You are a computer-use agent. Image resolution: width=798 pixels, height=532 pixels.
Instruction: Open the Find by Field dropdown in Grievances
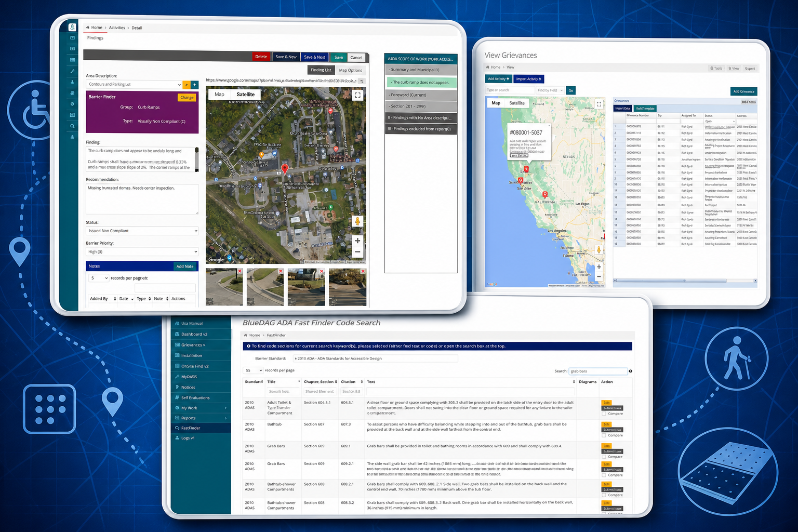tap(550, 90)
